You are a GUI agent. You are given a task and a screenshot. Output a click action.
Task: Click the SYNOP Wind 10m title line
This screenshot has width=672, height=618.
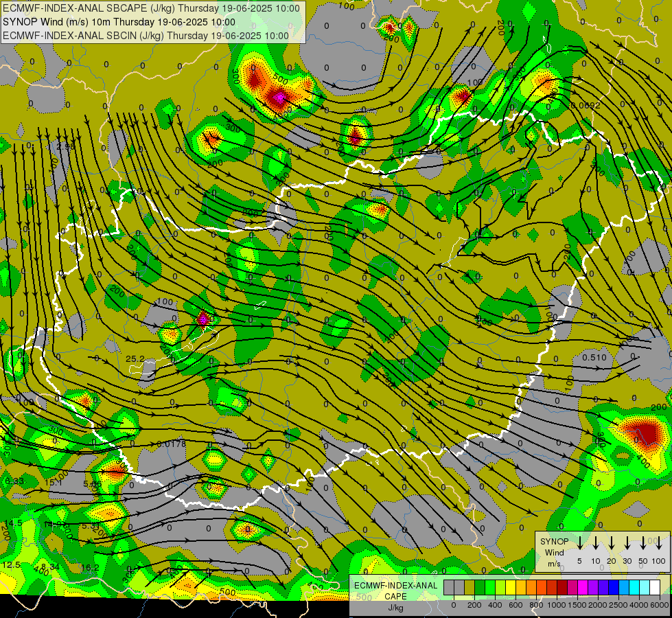point(119,22)
